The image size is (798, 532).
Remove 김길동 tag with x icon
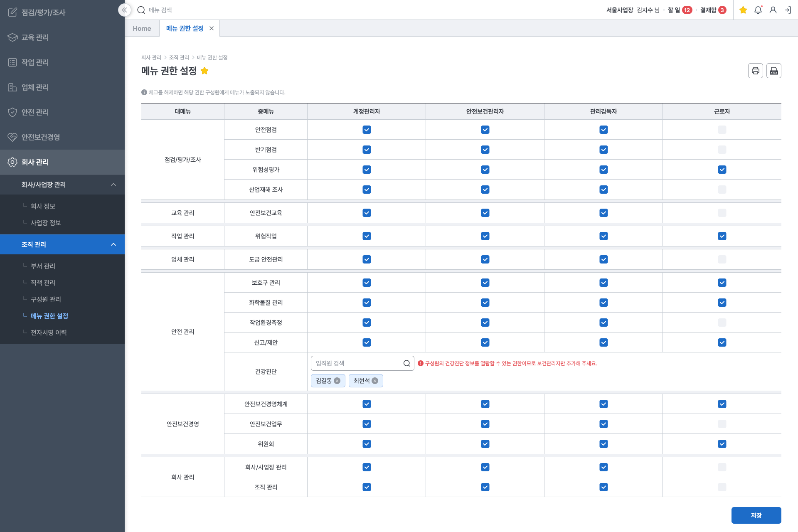tap(337, 381)
